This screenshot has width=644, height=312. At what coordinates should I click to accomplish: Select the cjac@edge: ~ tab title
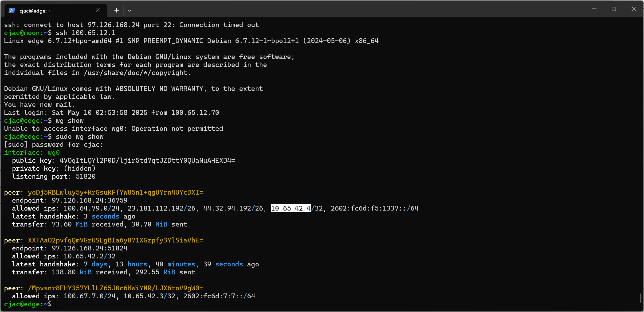[35, 11]
